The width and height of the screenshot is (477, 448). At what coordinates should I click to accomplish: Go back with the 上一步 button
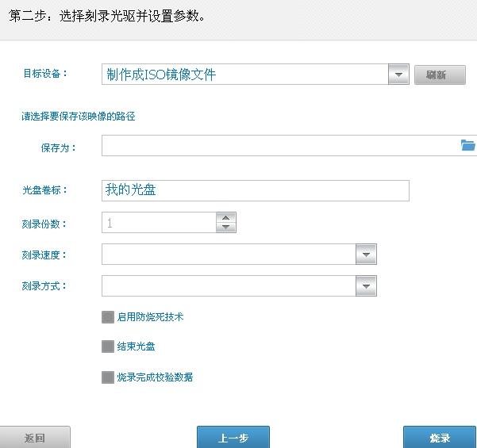[x=233, y=438]
